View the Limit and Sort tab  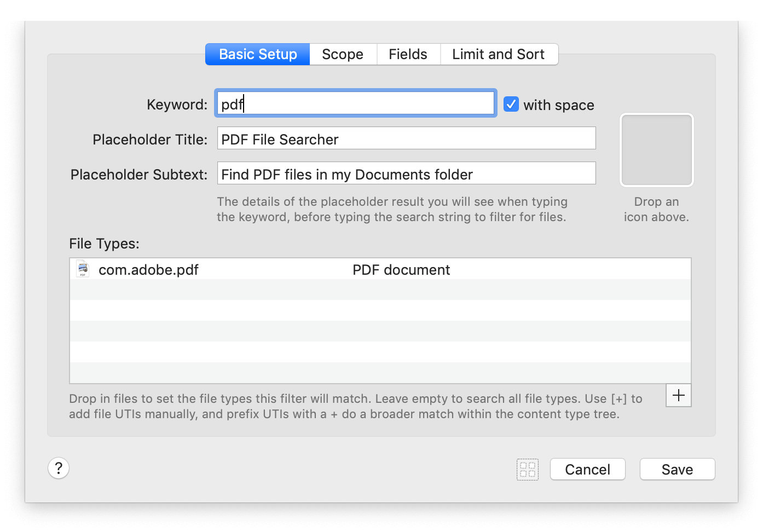(x=498, y=54)
